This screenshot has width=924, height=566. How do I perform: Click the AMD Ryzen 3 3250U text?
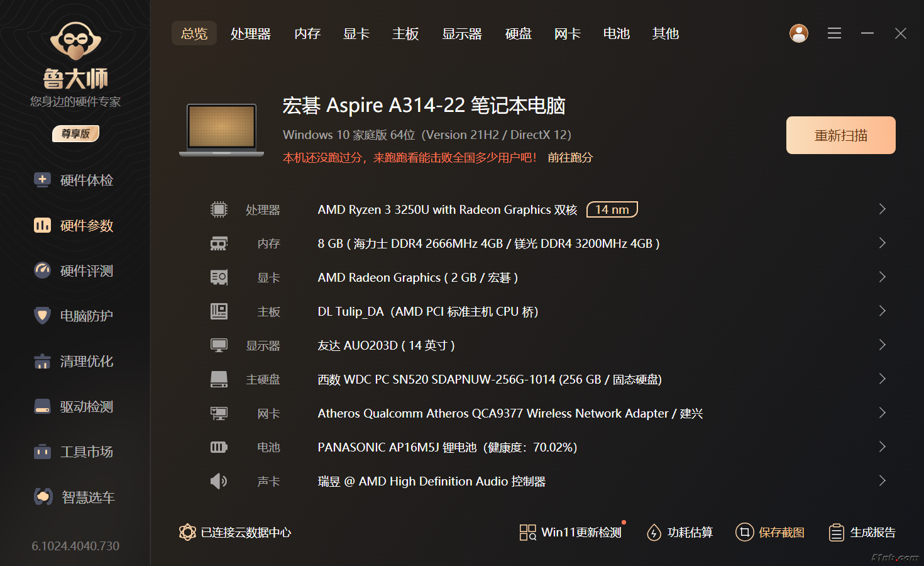coord(448,209)
